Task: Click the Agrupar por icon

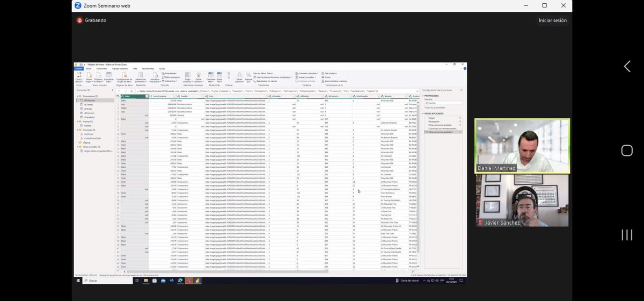Action: point(248,75)
